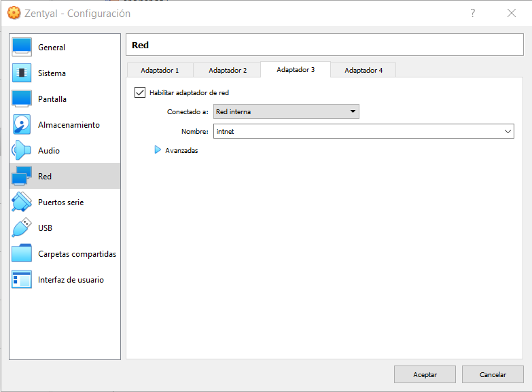The image size is (532, 392).
Task: Click the Pantalla display icon
Action: (22, 99)
